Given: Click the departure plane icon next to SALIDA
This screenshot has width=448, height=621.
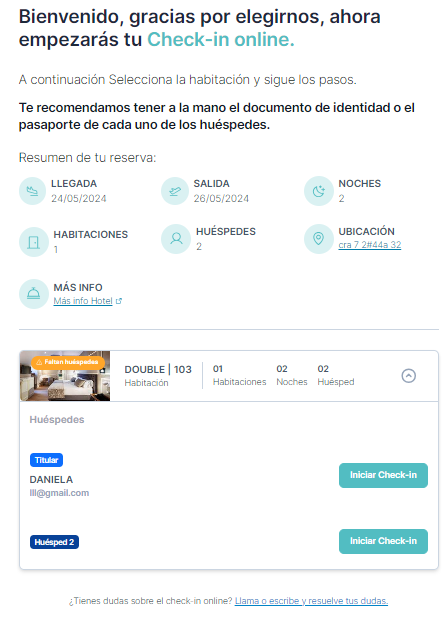Looking at the screenshot, I should pos(175,191).
